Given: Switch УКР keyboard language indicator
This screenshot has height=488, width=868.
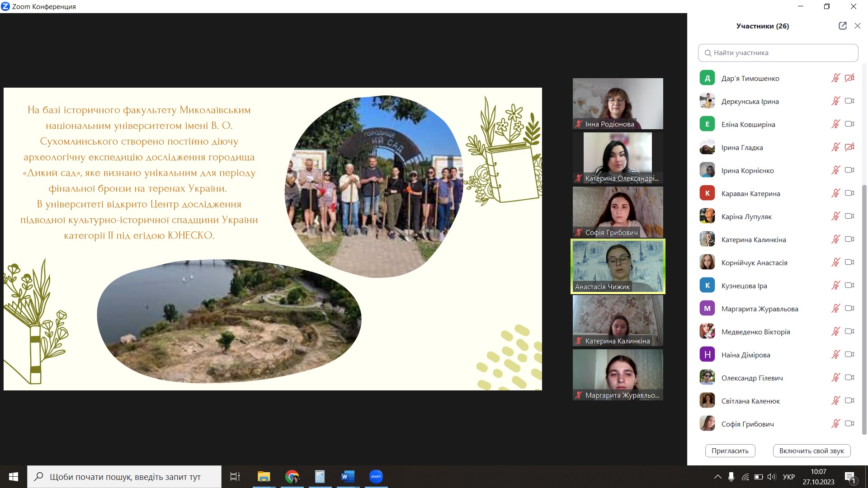Looking at the screenshot, I should click(x=788, y=477).
